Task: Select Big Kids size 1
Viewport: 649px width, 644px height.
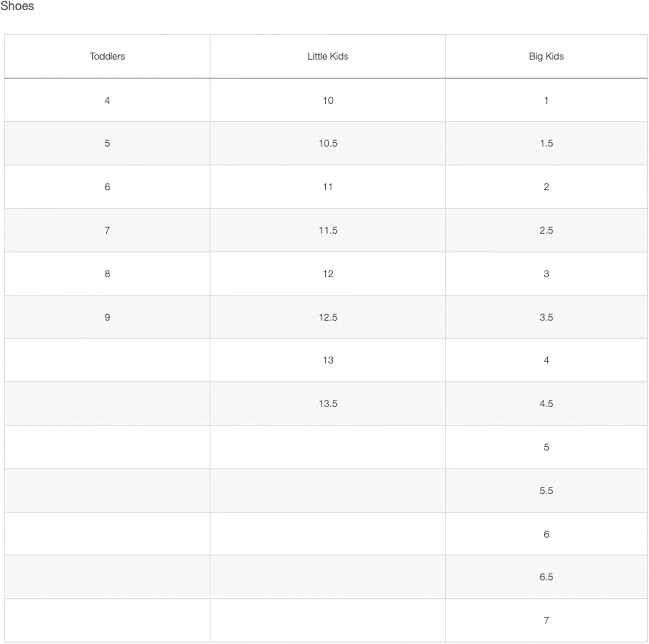Action: coord(546,100)
